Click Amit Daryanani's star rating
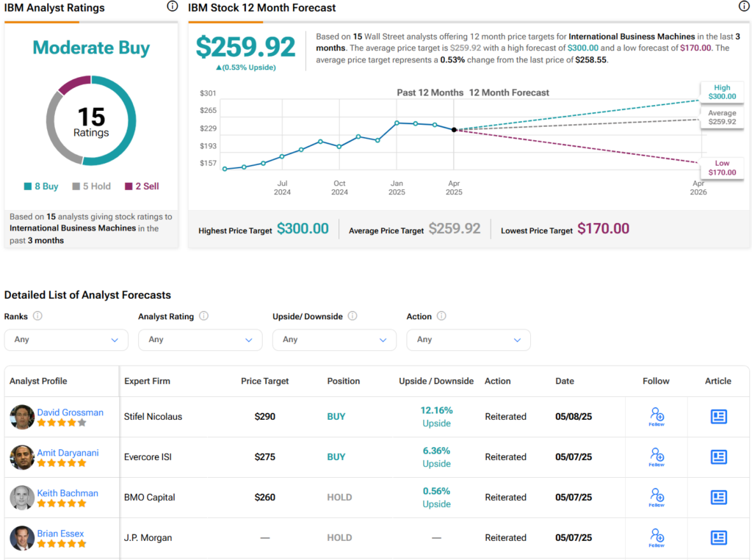The image size is (752, 560). 62,462
